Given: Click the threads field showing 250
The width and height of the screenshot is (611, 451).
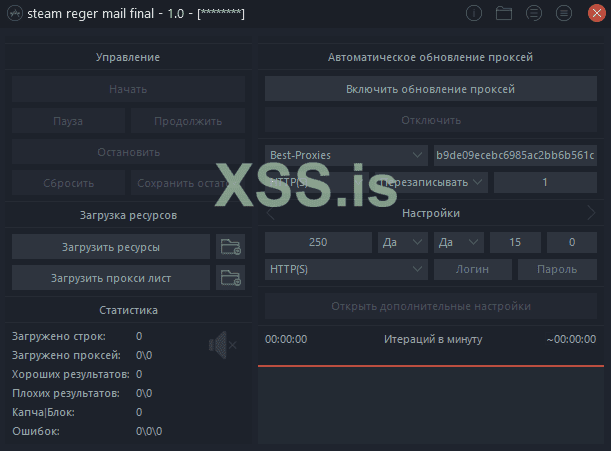Looking at the screenshot, I should tap(318, 242).
